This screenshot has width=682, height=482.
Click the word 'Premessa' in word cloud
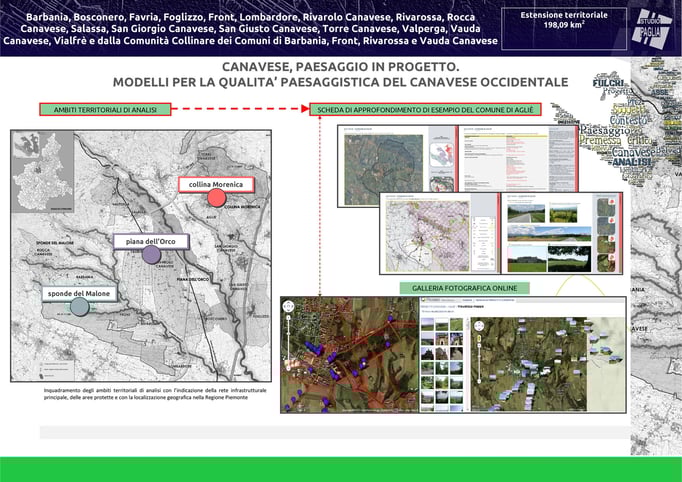600,141
